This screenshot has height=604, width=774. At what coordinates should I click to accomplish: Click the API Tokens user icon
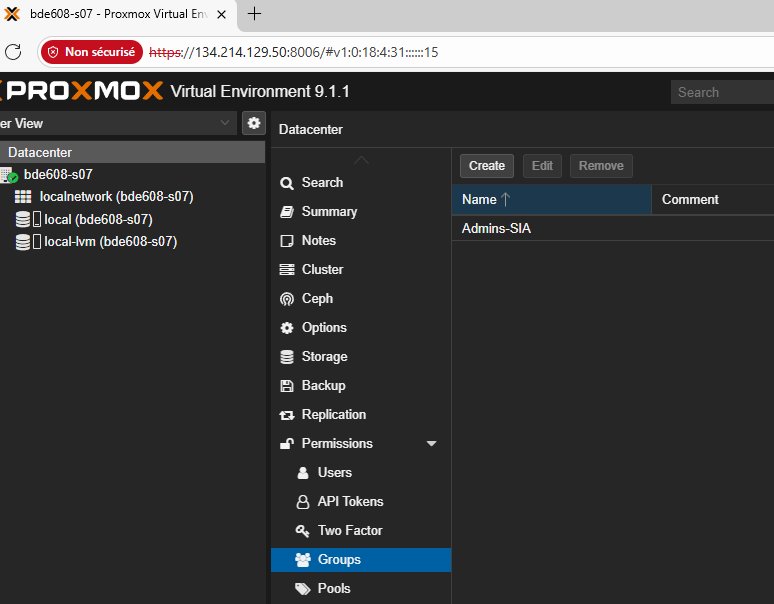pos(303,502)
